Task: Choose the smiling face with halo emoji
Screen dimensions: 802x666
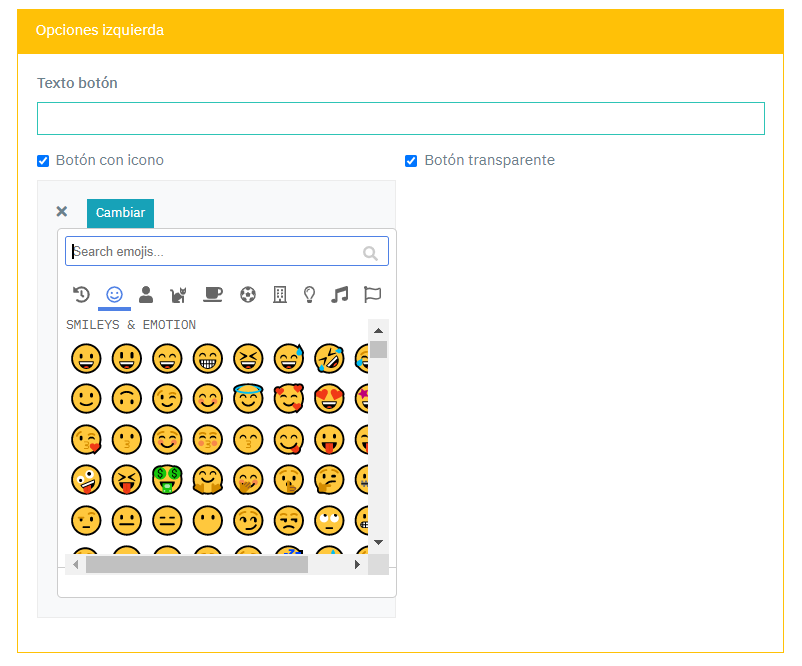Action: 248,398
